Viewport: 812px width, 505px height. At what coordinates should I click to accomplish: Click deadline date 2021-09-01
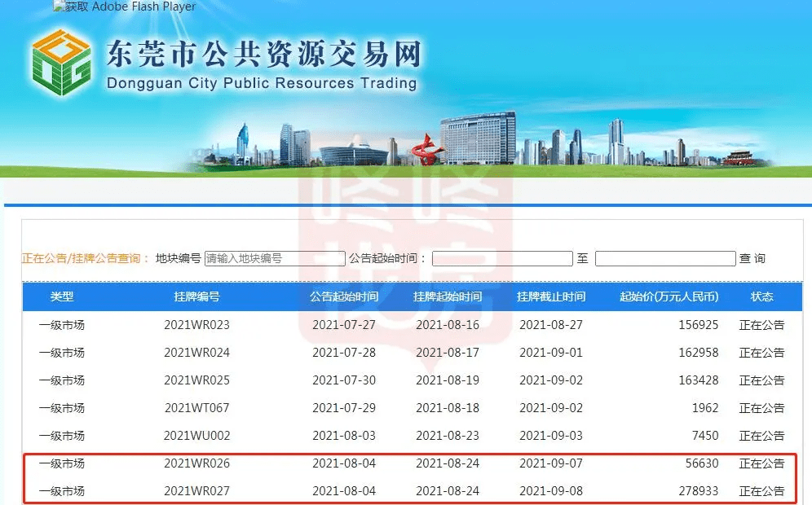pyautogui.click(x=551, y=353)
